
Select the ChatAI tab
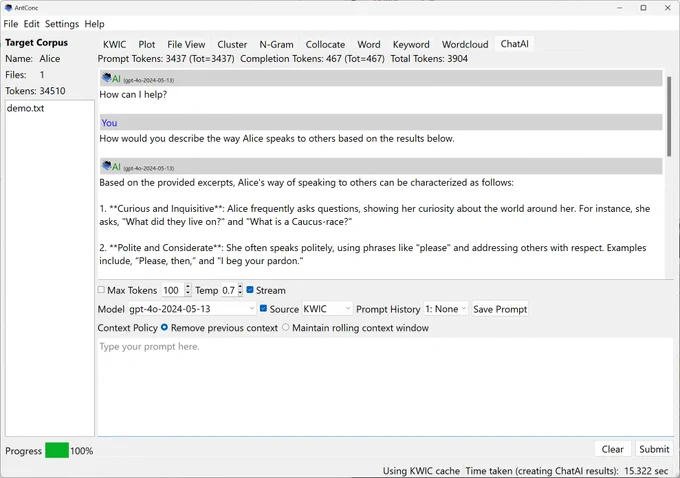coord(514,44)
